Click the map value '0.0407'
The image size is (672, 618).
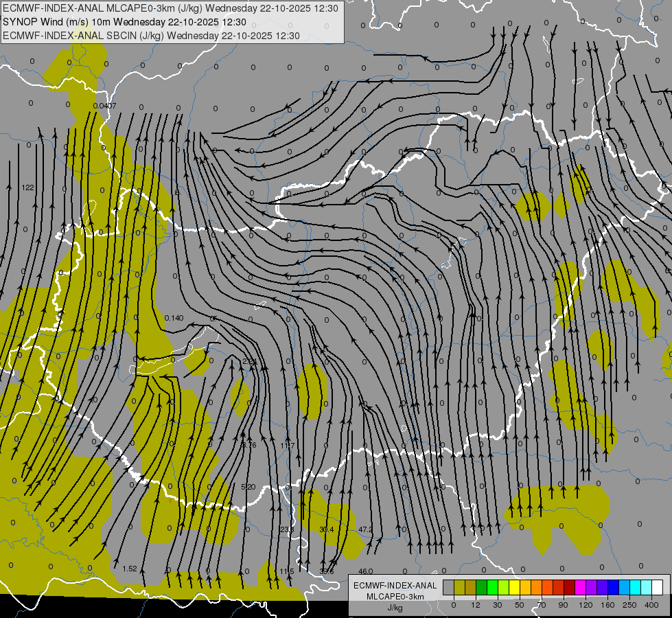point(104,106)
